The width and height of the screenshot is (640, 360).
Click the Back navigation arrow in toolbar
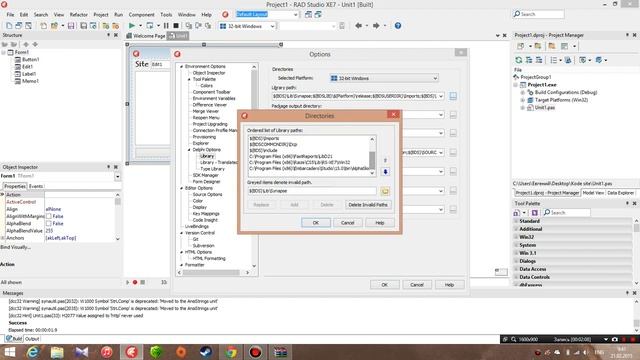[x=358, y=26]
